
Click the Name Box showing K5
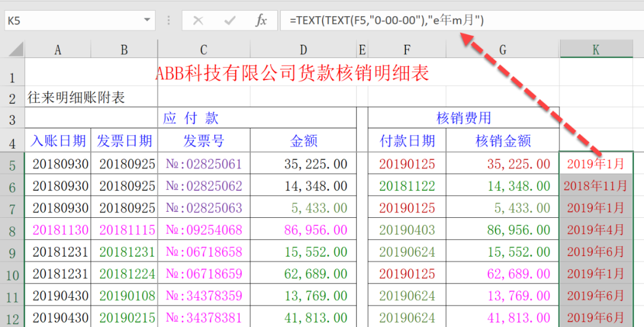click(x=80, y=20)
